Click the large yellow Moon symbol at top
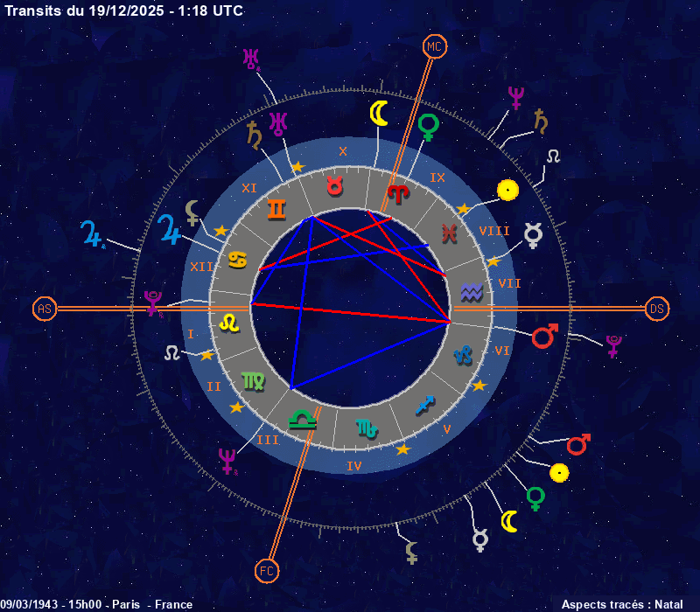700x612 pixels. (378, 114)
